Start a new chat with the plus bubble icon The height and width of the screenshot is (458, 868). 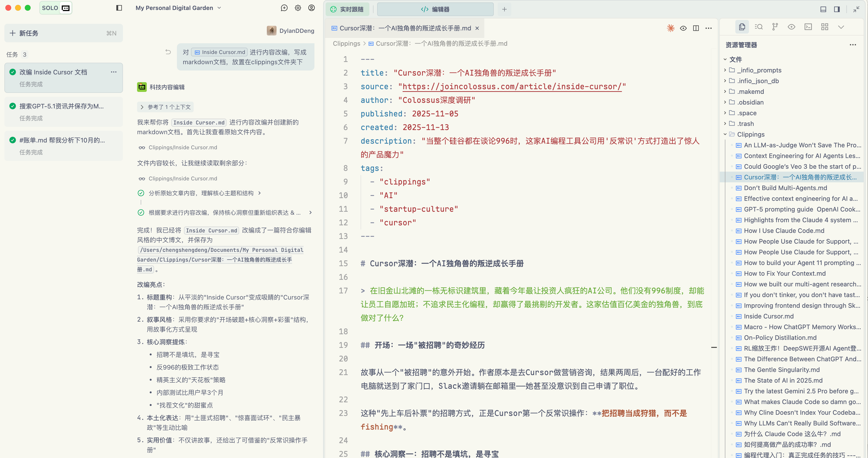point(284,8)
